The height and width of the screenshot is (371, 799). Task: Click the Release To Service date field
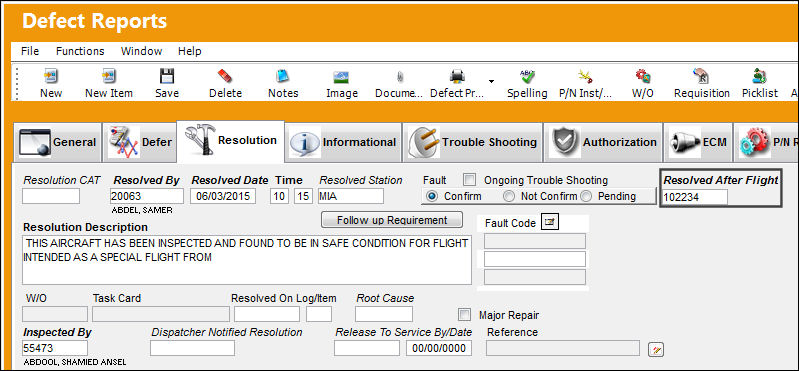[x=439, y=348]
